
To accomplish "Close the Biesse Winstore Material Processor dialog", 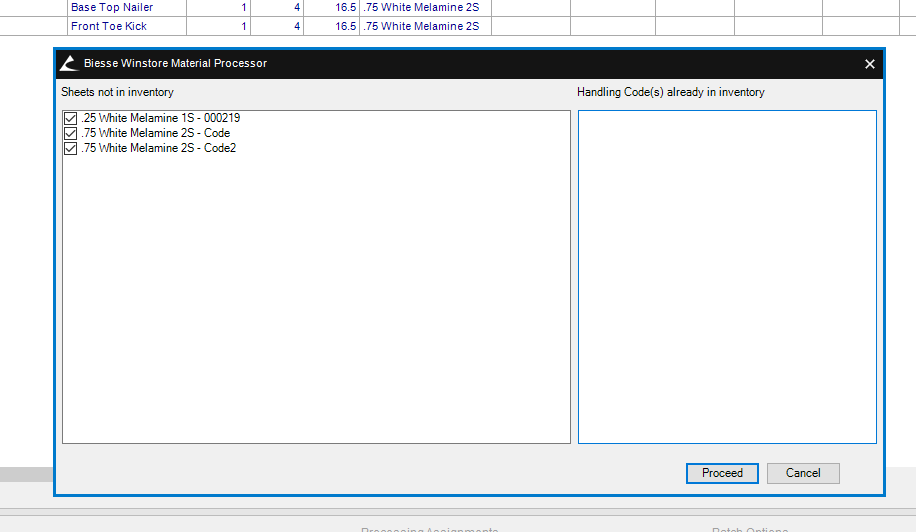I will tap(869, 64).
